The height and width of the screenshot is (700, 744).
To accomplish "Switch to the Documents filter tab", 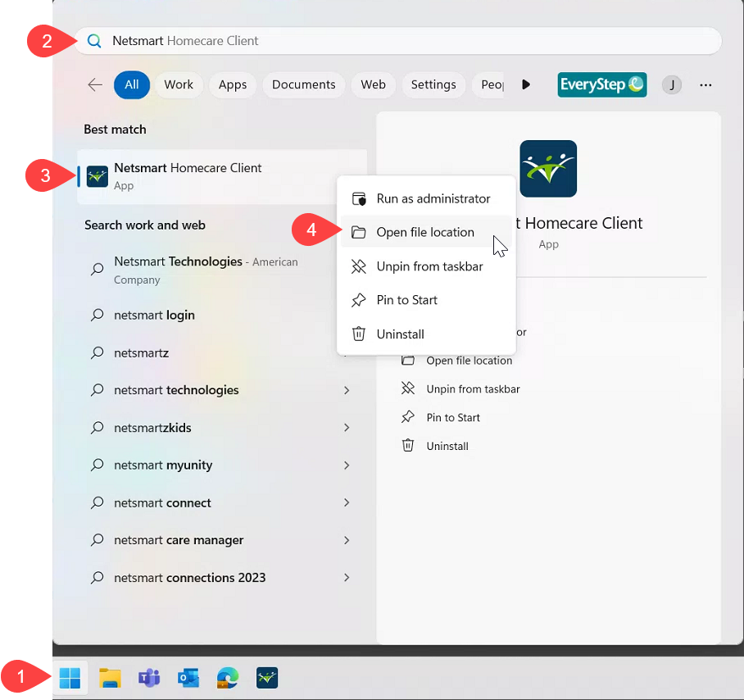I will point(303,84).
